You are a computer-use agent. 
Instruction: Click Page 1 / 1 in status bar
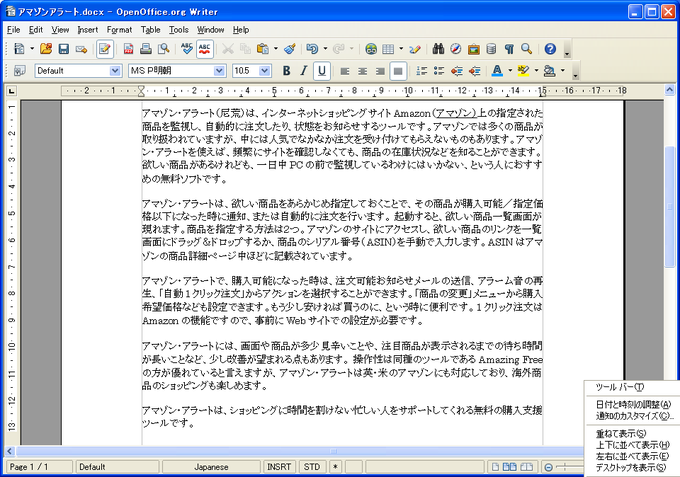[x=39, y=467]
